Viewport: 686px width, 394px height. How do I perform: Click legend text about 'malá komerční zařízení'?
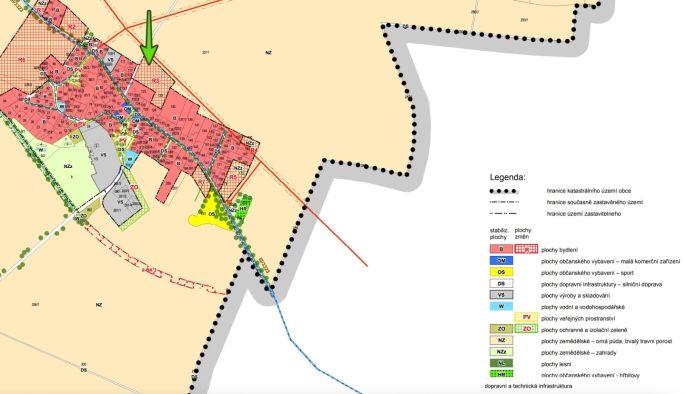click(611, 262)
